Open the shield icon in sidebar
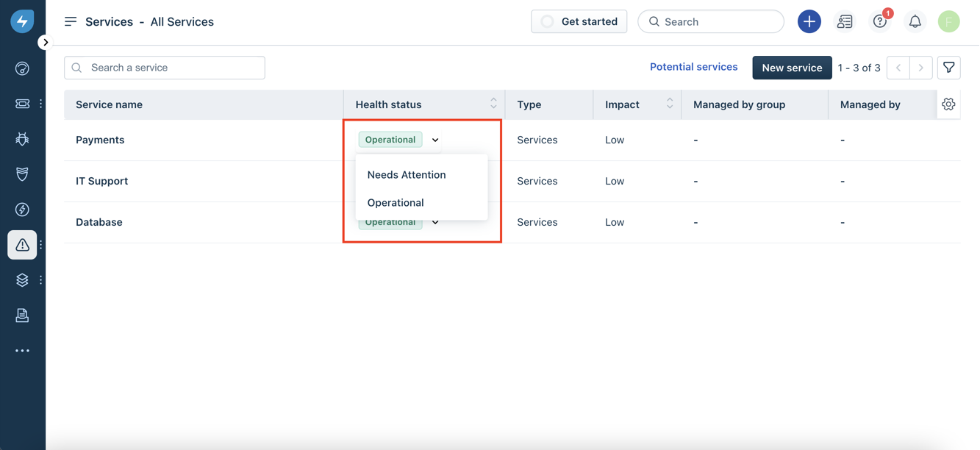 tap(22, 174)
